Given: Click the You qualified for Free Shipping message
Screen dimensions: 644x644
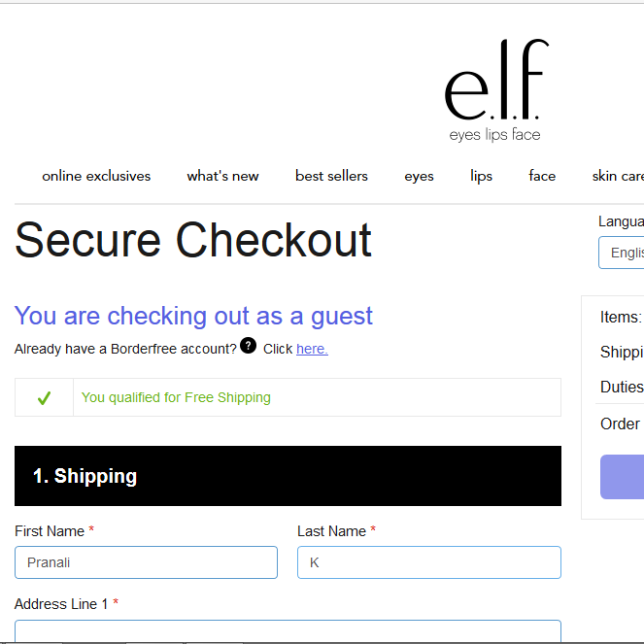Looking at the screenshot, I should (176, 397).
